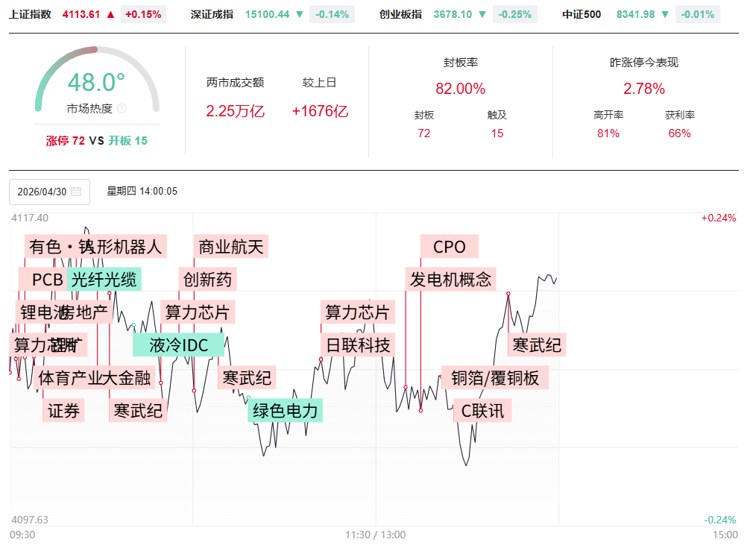
Task: Select the 发电机概念 tag on chart
Action: 451,280
